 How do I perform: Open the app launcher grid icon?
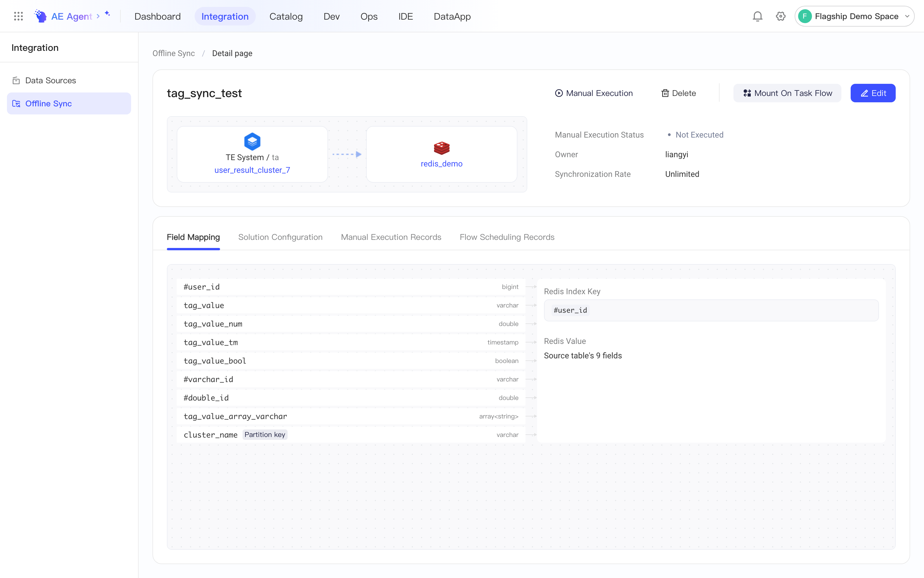pos(18,16)
